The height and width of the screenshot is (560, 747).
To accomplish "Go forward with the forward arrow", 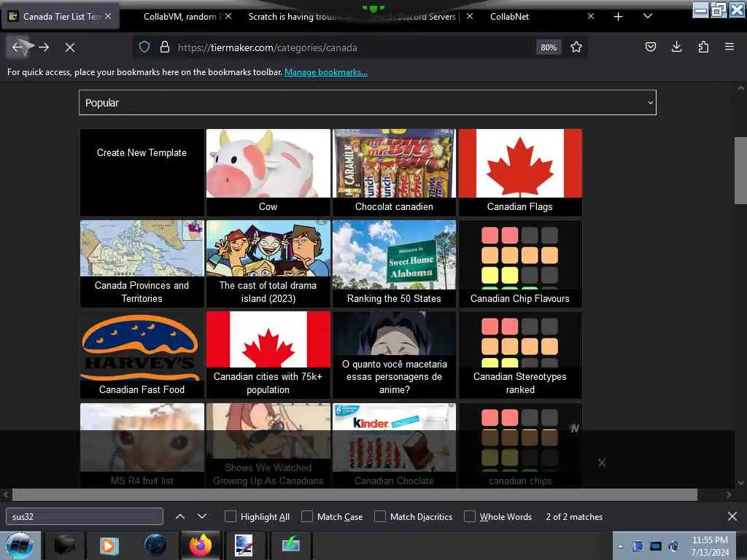I will [44, 47].
